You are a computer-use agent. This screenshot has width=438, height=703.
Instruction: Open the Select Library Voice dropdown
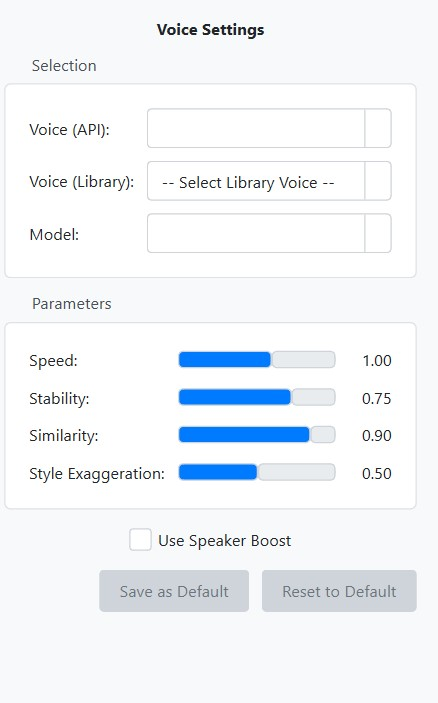pyautogui.click(x=269, y=181)
